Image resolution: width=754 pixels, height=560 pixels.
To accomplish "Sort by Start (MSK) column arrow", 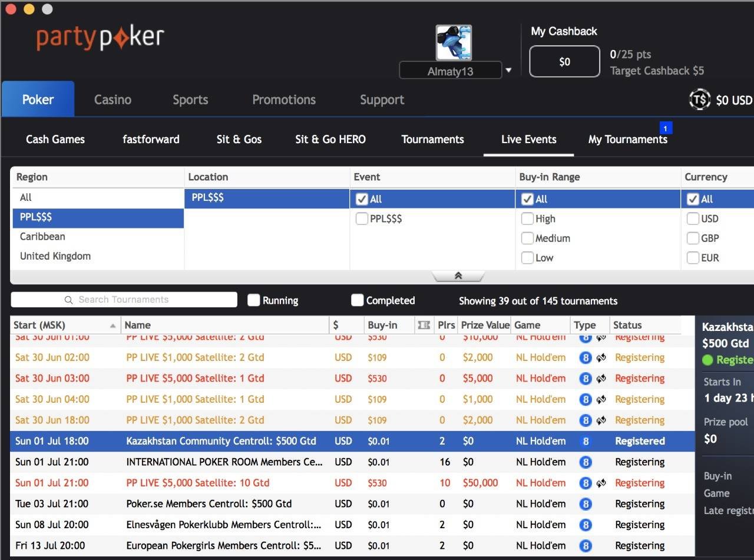I will coord(113,326).
